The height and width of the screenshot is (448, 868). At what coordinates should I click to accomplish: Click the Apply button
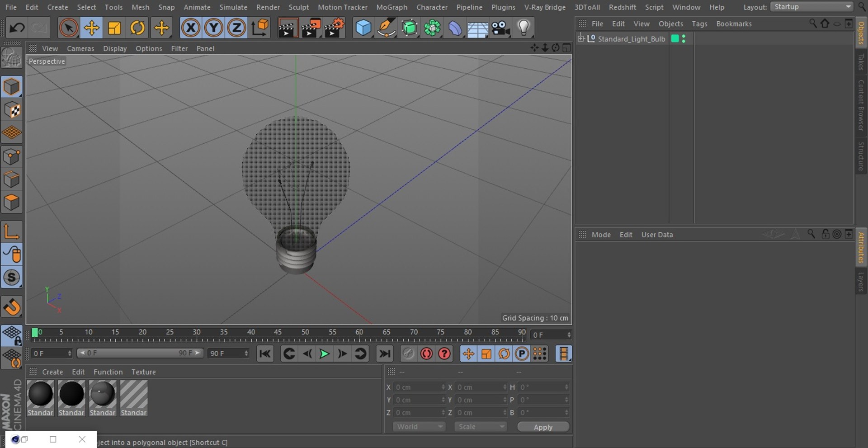(543, 427)
